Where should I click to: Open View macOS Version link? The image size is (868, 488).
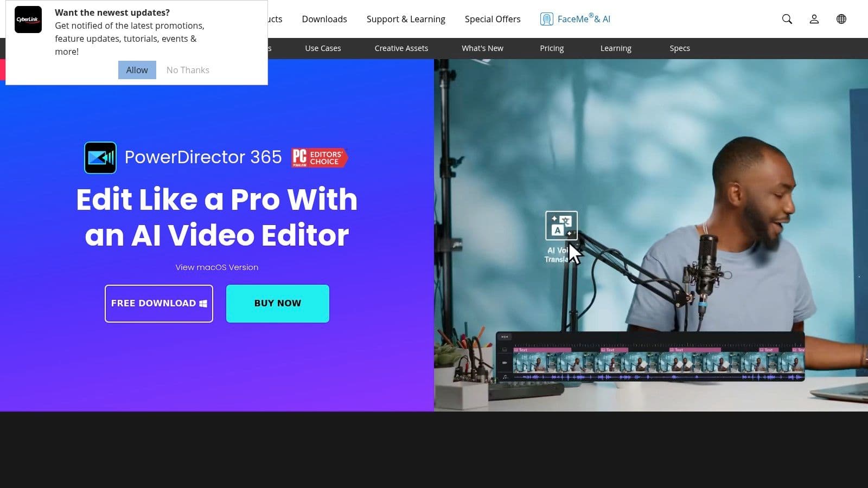coord(216,267)
